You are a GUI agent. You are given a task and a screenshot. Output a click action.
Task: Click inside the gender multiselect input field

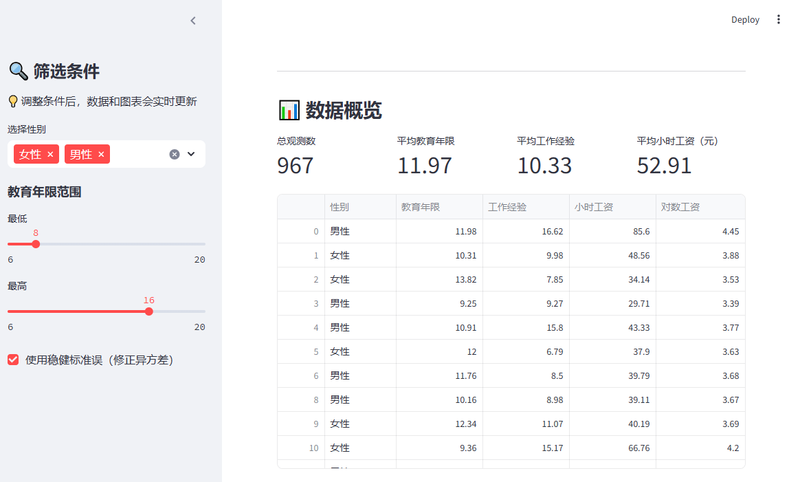pos(138,154)
